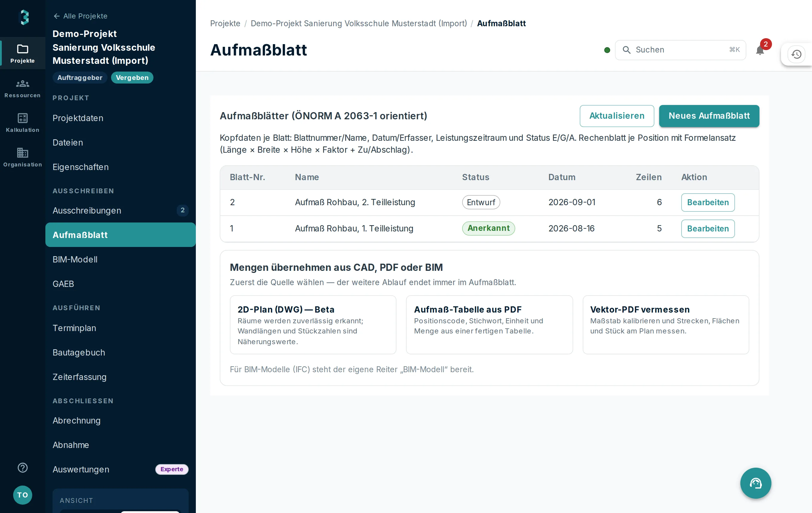The image size is (812, 513).
Task: Open BIM-Modell in sidebar
Action: point(120,259)
